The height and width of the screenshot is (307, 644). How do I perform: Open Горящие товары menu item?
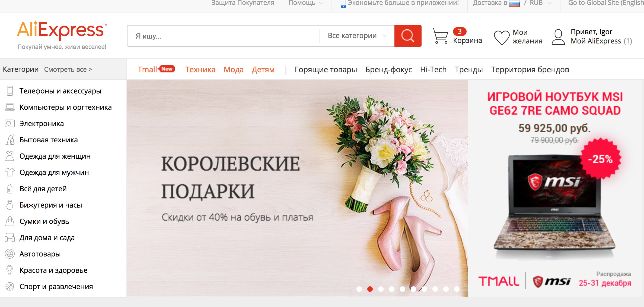point(326,70)
